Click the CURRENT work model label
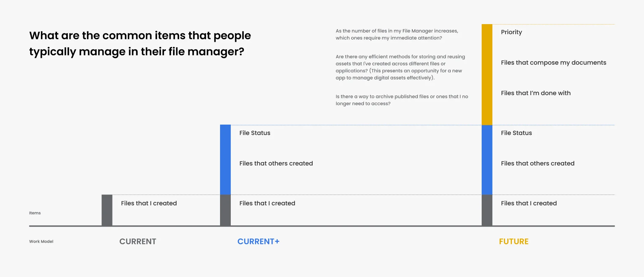This screenshot has height=277, width=644. [x=138, y=241]
